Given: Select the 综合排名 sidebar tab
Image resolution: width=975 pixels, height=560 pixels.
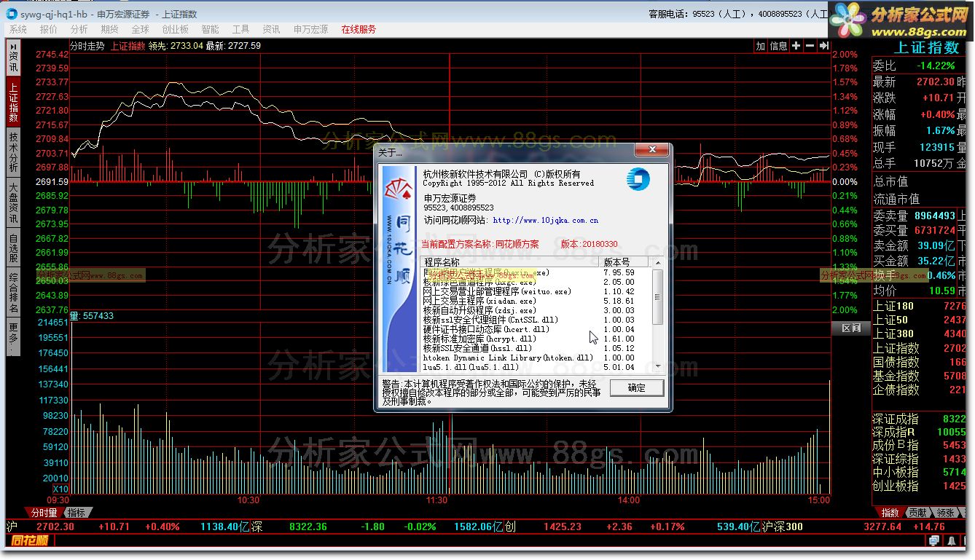Looking at the screenshot, I should tap(13, 293).
